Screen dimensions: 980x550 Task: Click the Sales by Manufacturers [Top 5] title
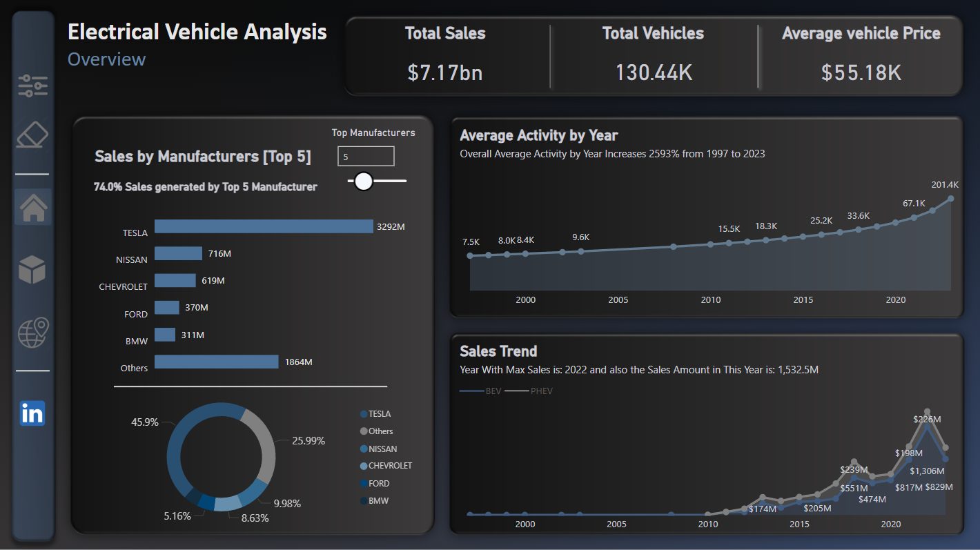[203, 157]
